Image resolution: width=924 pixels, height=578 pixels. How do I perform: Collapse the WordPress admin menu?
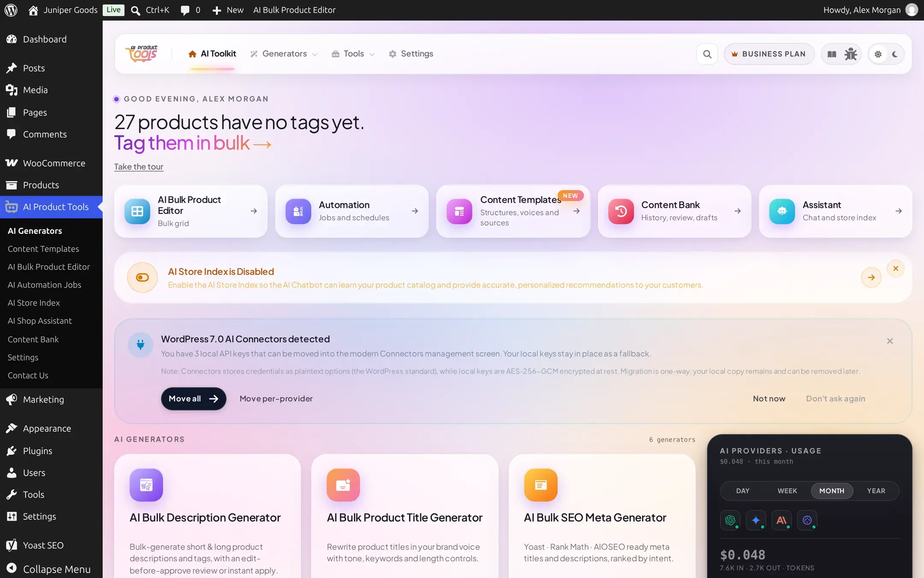pos(51,569)
